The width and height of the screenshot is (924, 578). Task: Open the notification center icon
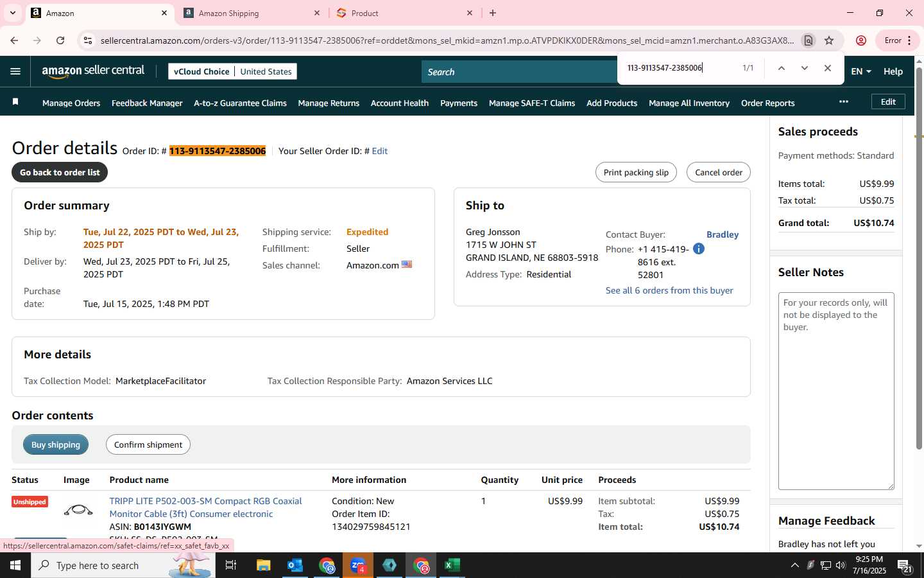click(905, 566)
